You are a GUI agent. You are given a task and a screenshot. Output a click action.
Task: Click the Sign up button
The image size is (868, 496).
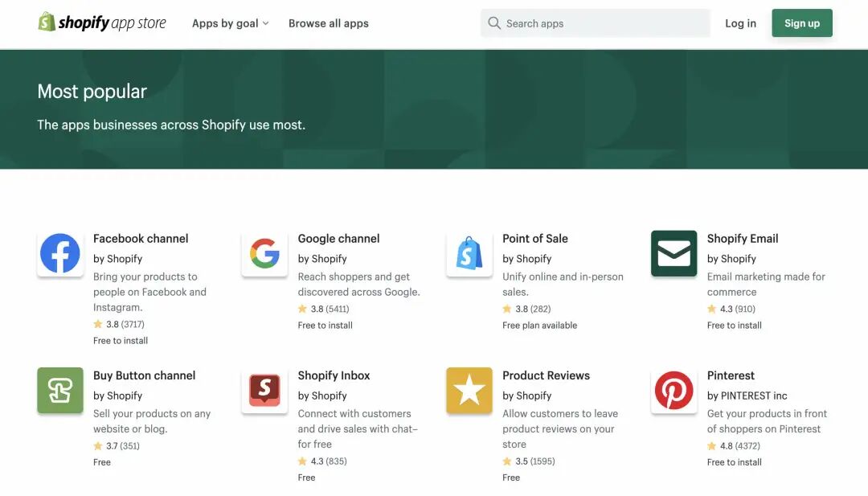tap(801, 23)
